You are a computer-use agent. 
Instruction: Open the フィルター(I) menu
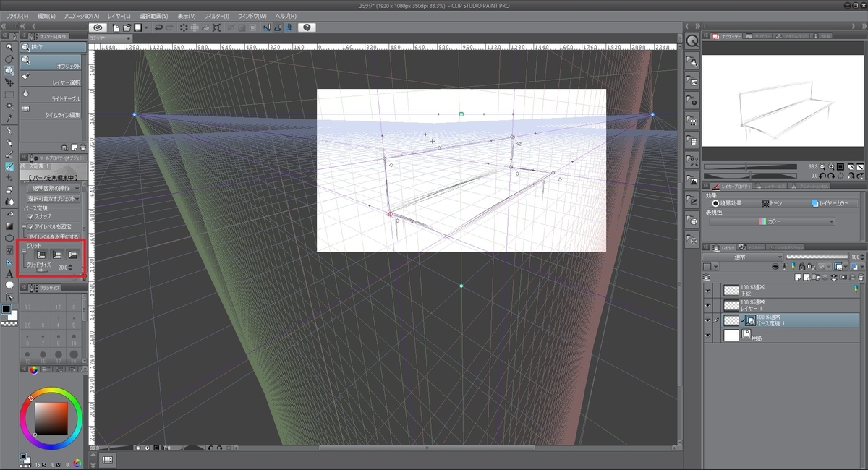[217, 16]
